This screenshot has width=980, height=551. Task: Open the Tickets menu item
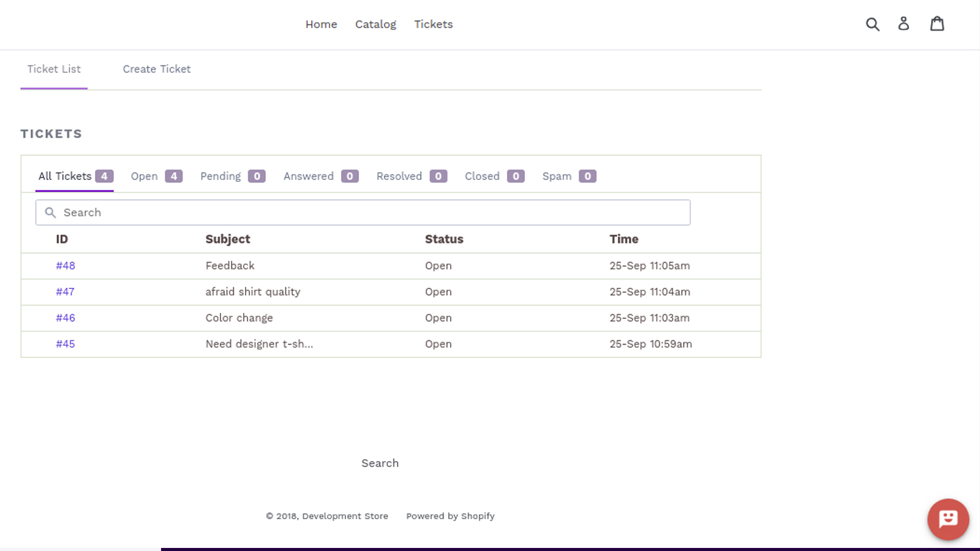click(433, 24)
